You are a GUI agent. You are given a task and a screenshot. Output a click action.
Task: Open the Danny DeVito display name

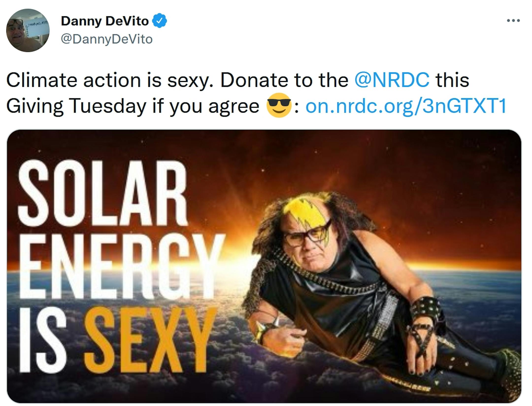point(105,21)
